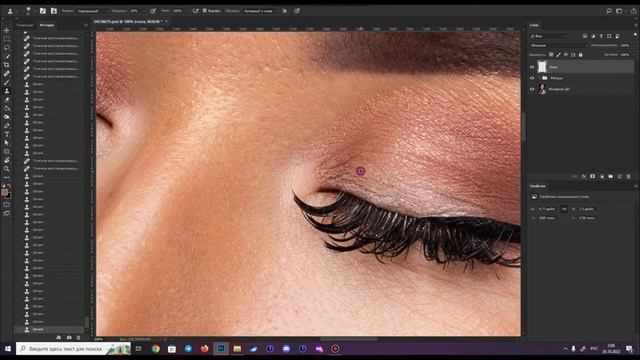The width and height of the screenshot is (640, 360).
Task: Open the Properties panel flyout menu
Action: pos(636,186)
